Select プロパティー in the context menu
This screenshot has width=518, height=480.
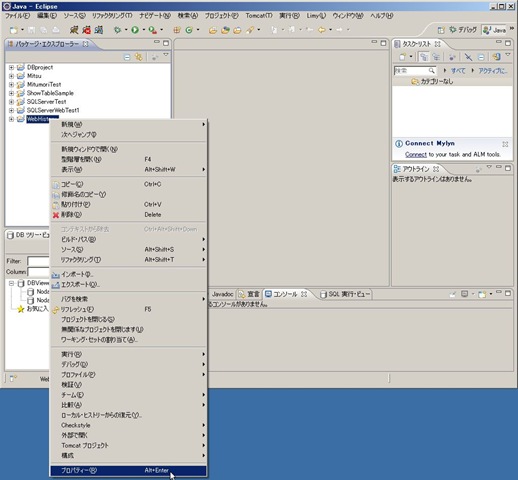click(x=128, y=470)
